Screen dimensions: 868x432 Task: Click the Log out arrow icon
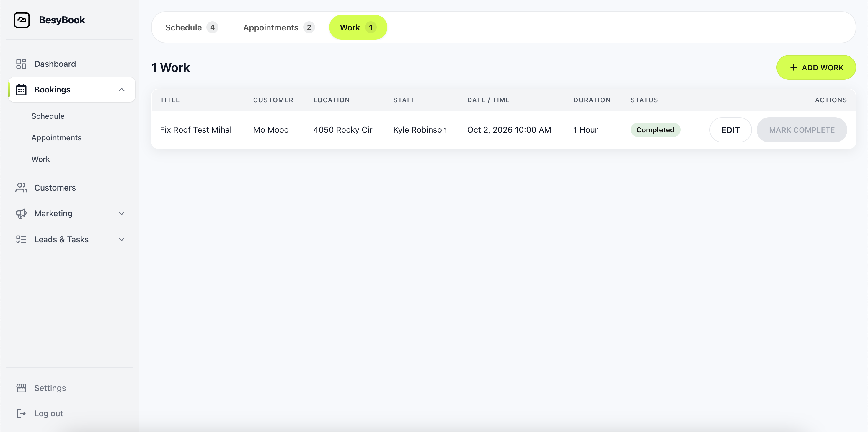pos(21,413)
